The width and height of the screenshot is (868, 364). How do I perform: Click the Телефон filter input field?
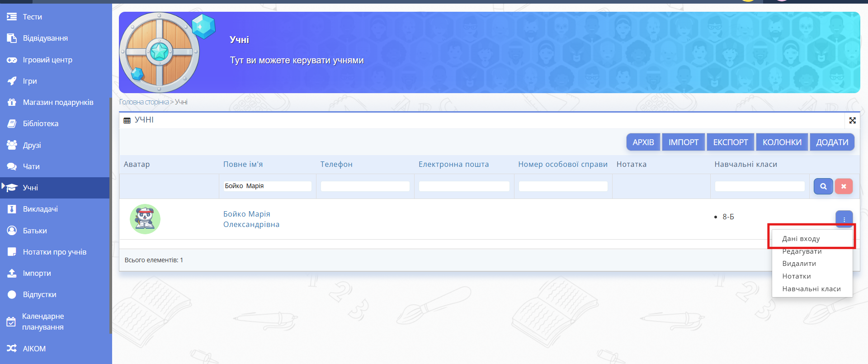point(365,186)
